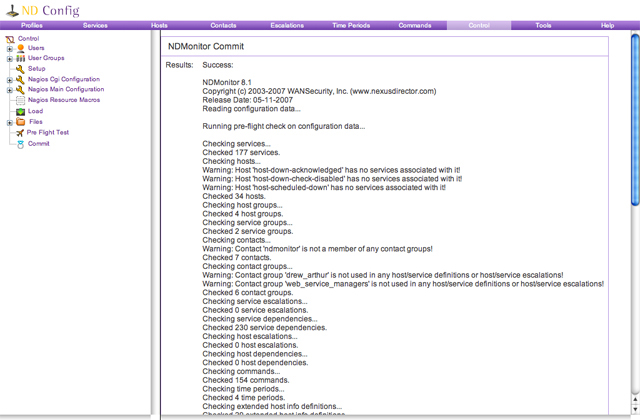Image resolution: width=640 pixels, height=420 pixels.
Task: Select the highlighted Control tab
Action: (x=479, y=25)
